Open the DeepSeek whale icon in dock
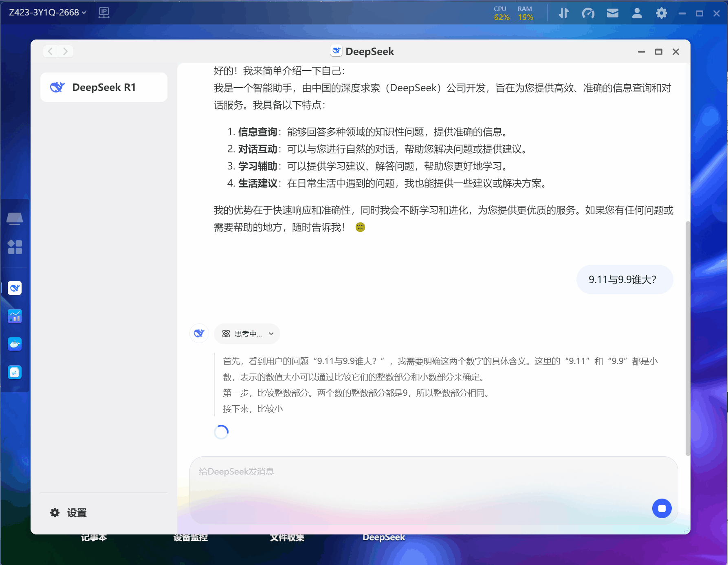 pyautogui.click(x=15, y=288)
